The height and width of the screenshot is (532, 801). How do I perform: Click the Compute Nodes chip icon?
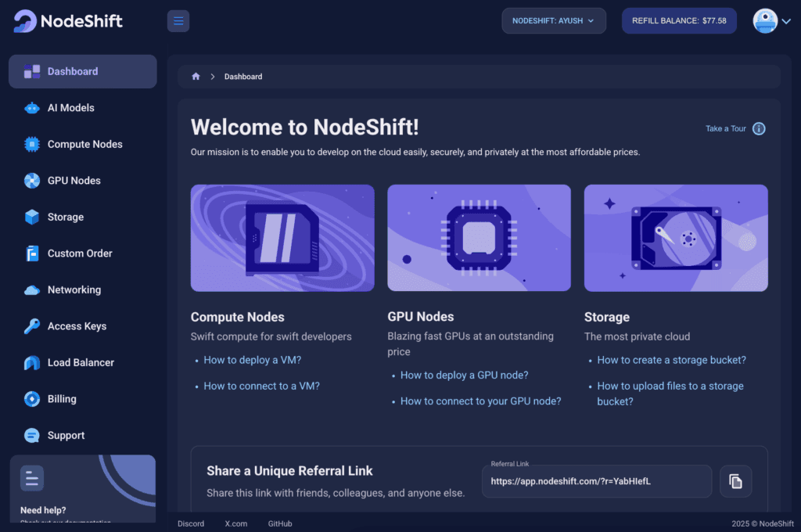31,144
